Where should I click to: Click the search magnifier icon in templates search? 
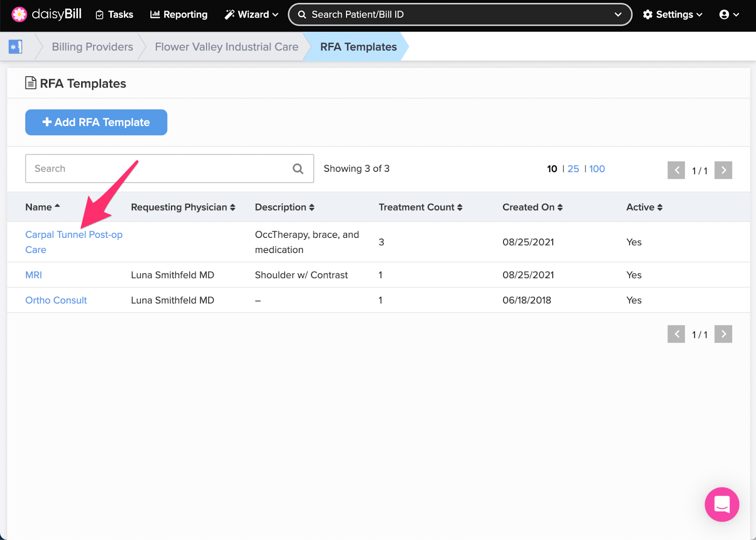pyautogui.click(x=298, y=169)
